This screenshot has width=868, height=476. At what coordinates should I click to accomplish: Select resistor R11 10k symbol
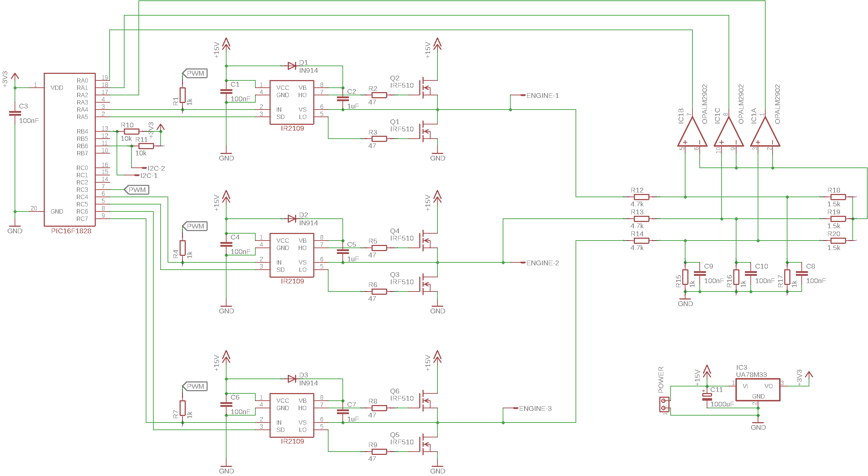tap(146, 146)
